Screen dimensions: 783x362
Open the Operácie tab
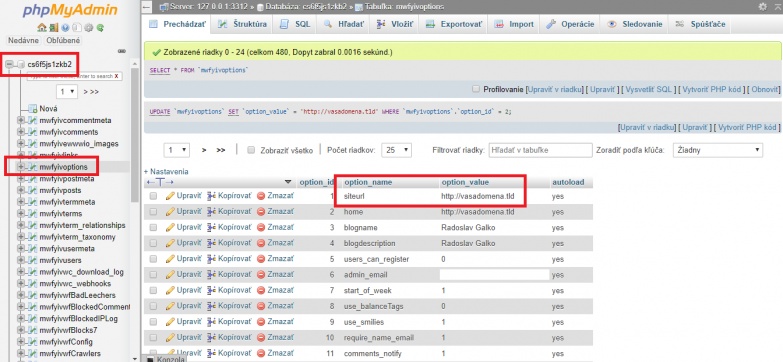coord(571,24)
